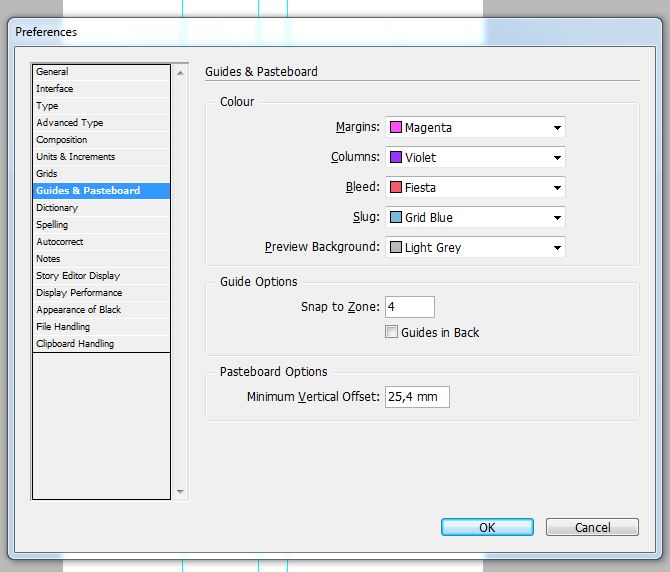Select Type in the category list
The width and height of the screenshot is (670, 572).
pos(101,106)
